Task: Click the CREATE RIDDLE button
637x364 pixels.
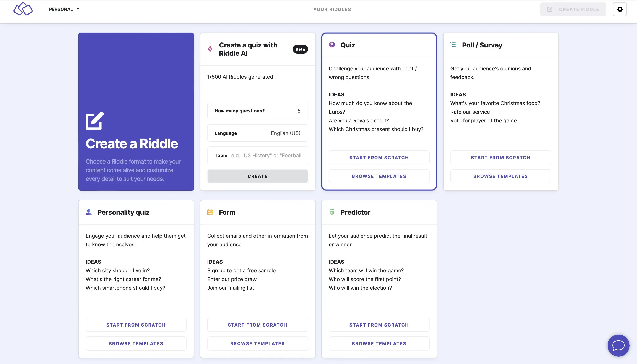Action: [x=573, y=9]
